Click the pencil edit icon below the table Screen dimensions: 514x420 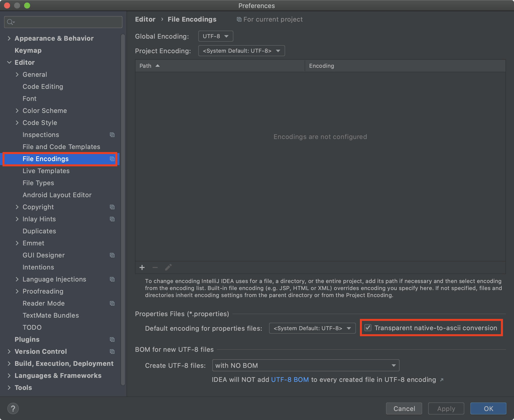tap(168, 267)
